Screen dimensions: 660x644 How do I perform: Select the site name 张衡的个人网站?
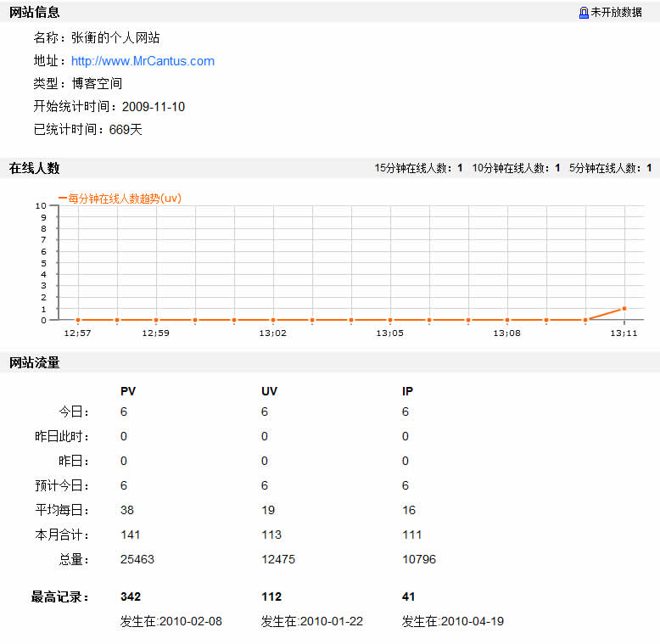point(115,38)
